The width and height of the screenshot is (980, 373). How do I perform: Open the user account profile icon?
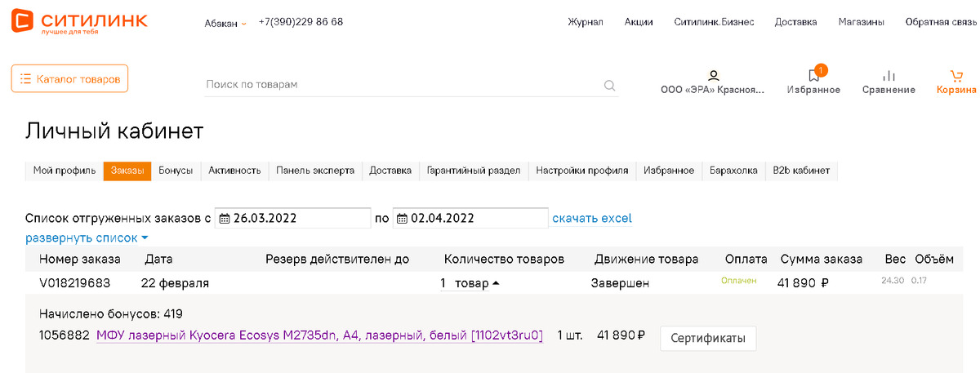(x=713, y=76)
